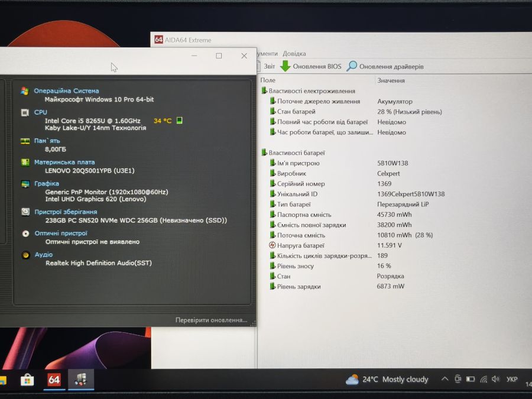Switch input language via УКР indicator
This screenshot has width=532, height=399.
(x=512, y=379)
